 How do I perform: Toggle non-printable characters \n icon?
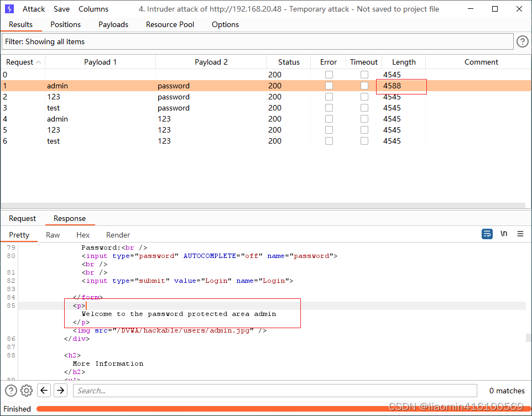point(504,234)
